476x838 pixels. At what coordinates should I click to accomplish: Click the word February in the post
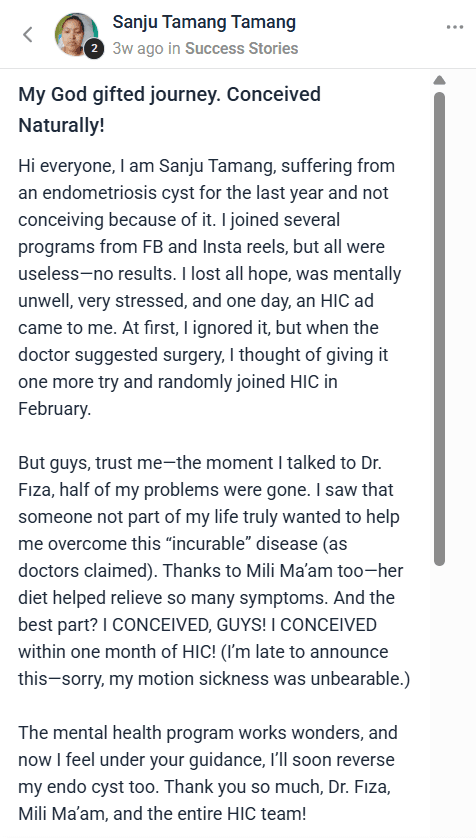click(54, 409)
